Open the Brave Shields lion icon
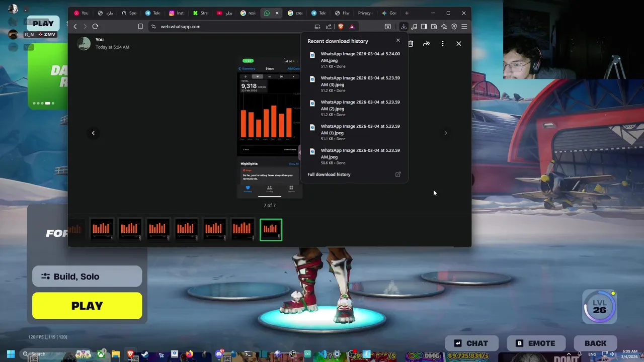This screenshot has width=644, height=362. click(x=341, y=27)
